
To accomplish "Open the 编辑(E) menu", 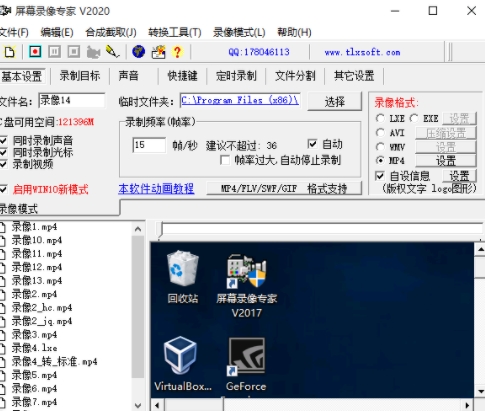I will coord(57,32).
